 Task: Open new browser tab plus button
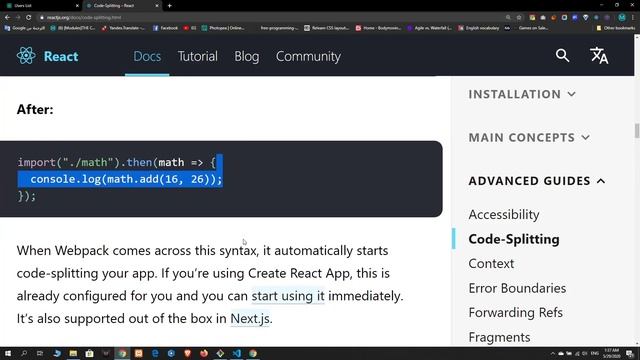(x=169, y=6)
